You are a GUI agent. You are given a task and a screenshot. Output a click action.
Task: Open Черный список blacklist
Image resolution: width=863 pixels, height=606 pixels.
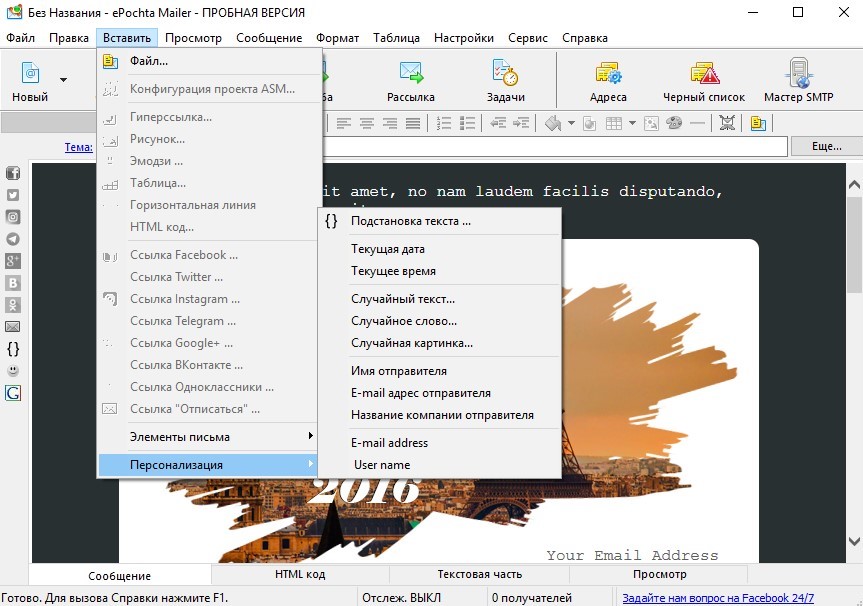click(704, 81)
